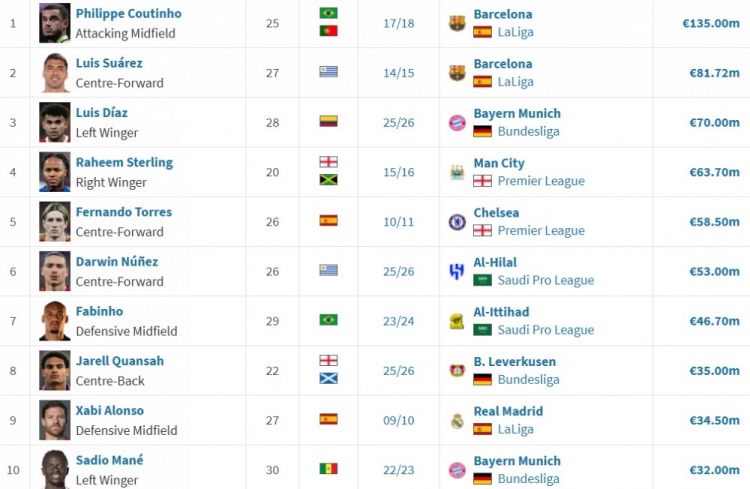The height and width of the screenshot is (489, 750).
Task: Click the Al-Ittihad club crest icon
Action: 457,321
